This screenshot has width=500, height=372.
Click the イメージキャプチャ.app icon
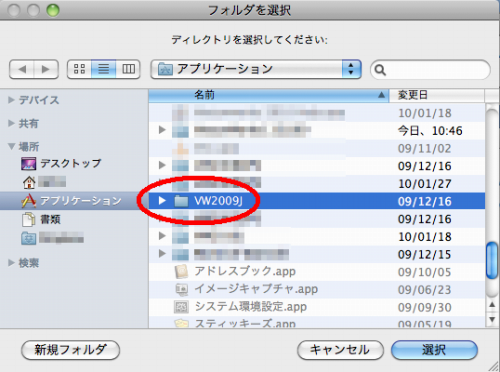(182, 289)
